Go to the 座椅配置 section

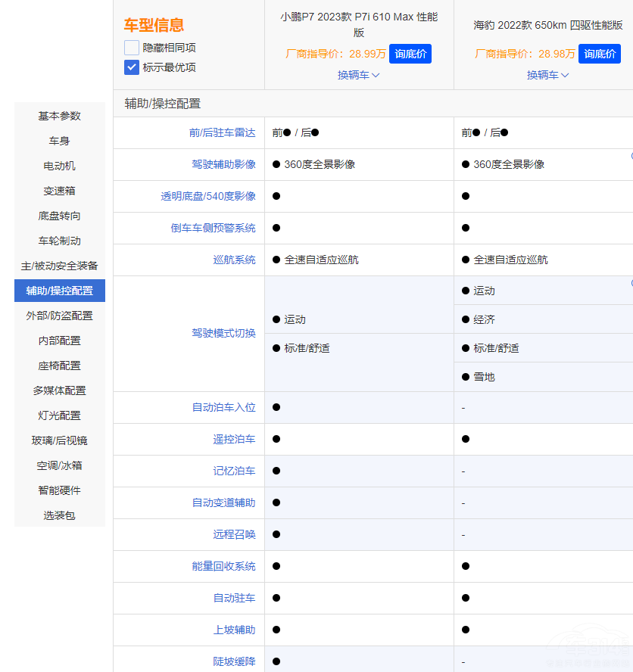[59, 365]
